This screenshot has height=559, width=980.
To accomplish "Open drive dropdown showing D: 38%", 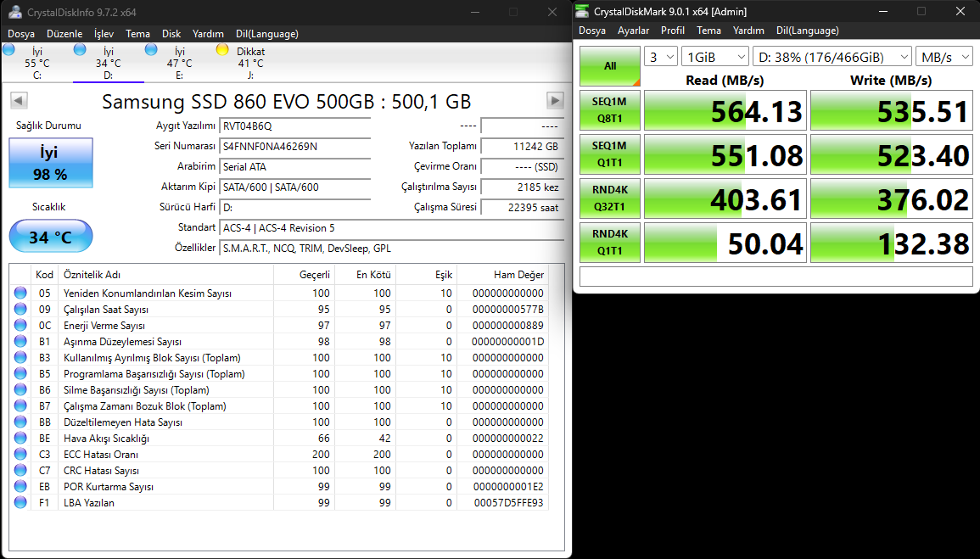I will coord(832,57).
